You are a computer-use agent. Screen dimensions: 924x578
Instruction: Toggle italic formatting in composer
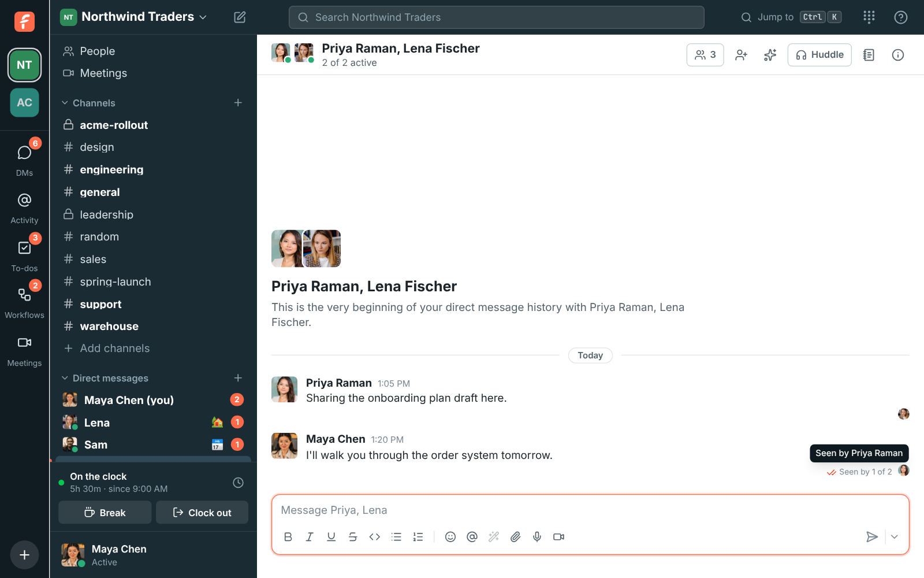(x=310, y=537)
